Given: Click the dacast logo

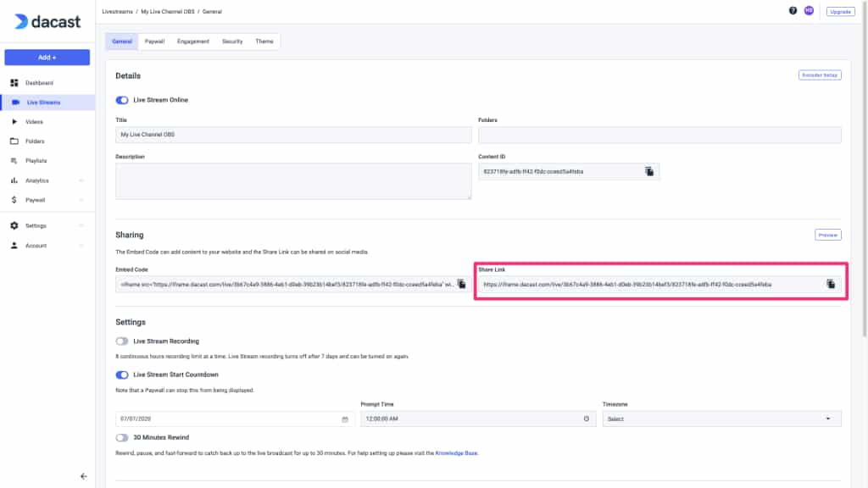Looking at the screenshot, I should point(47,21).
